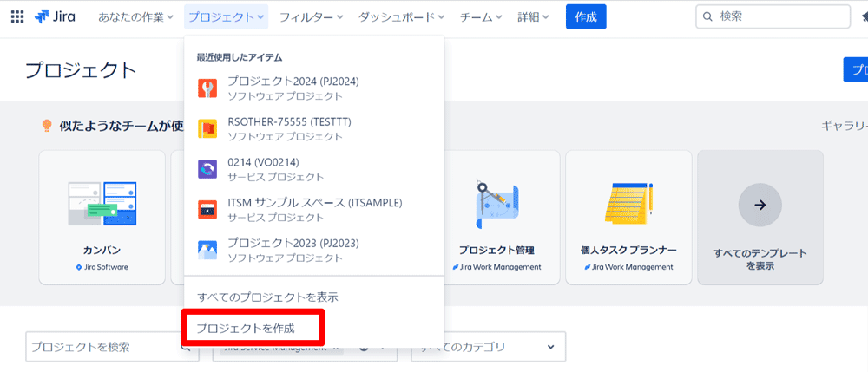This screenshot has height=372, width=868.
Task: Open the 詳細 dropdown menu
Action: coord(533,17)
